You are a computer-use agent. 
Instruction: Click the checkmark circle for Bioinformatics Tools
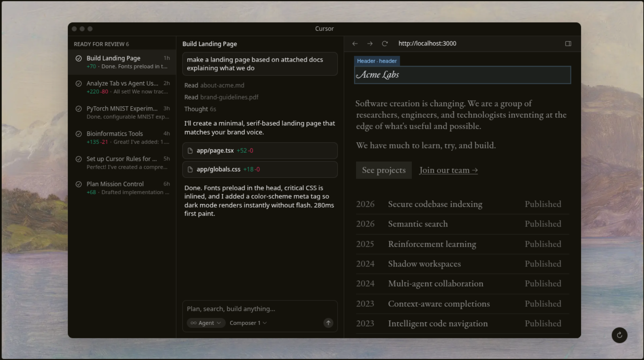[x=79, y=134]
